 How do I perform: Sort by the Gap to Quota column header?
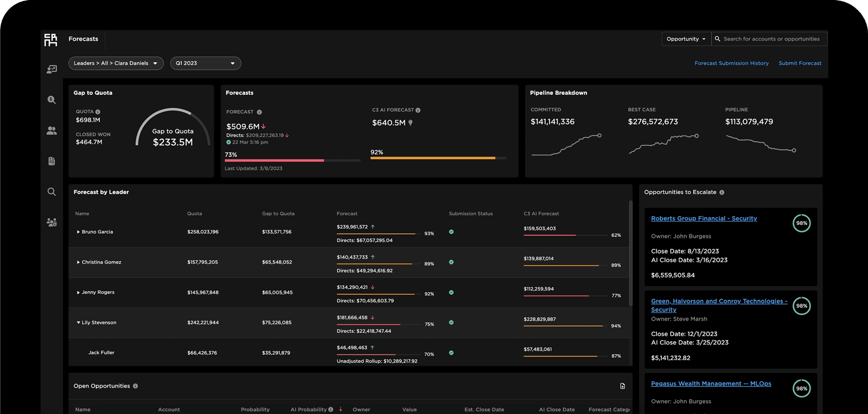(278, 214)
